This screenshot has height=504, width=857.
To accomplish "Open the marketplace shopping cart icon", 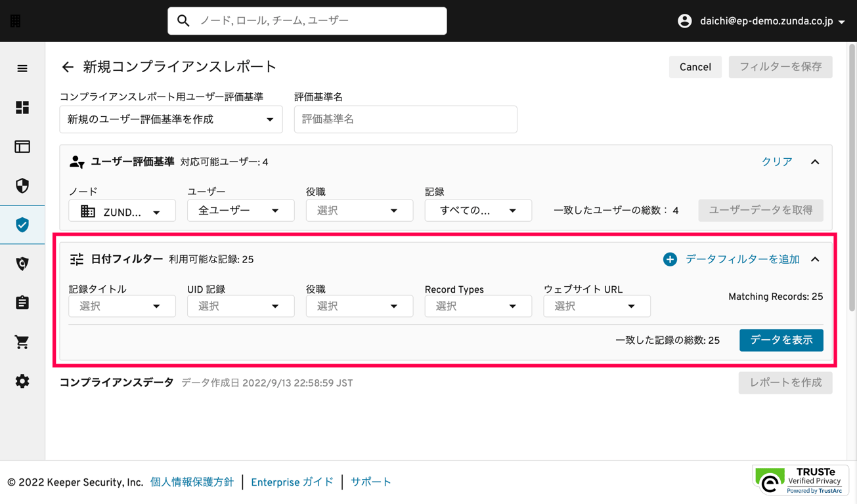I will pyautogui.click(x=22, y=342).
